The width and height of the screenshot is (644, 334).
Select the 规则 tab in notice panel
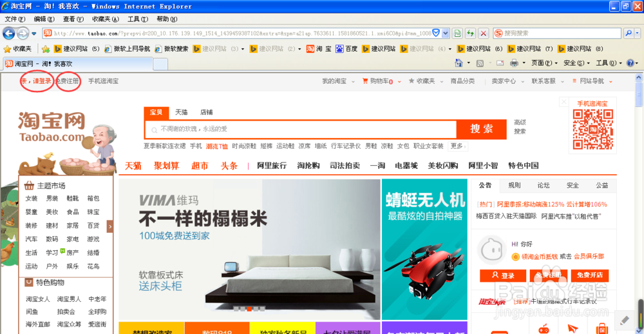point(514,185)
